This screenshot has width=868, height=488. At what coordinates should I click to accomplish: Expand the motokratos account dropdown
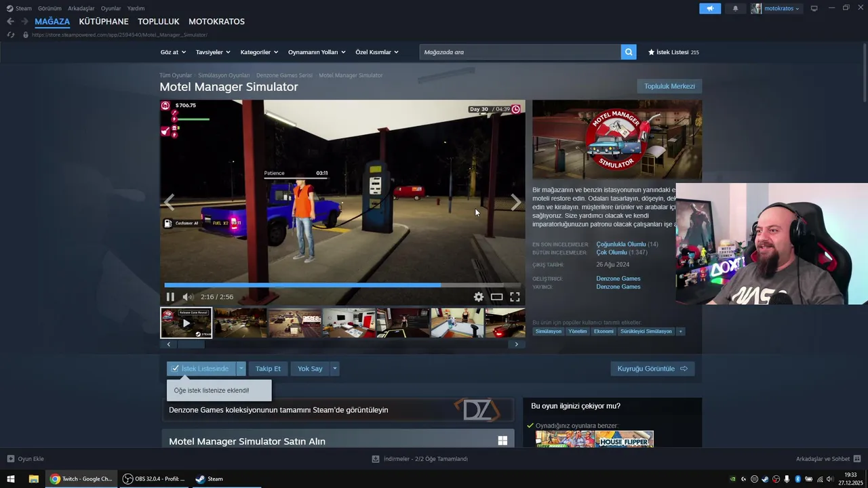coord(776,8)
